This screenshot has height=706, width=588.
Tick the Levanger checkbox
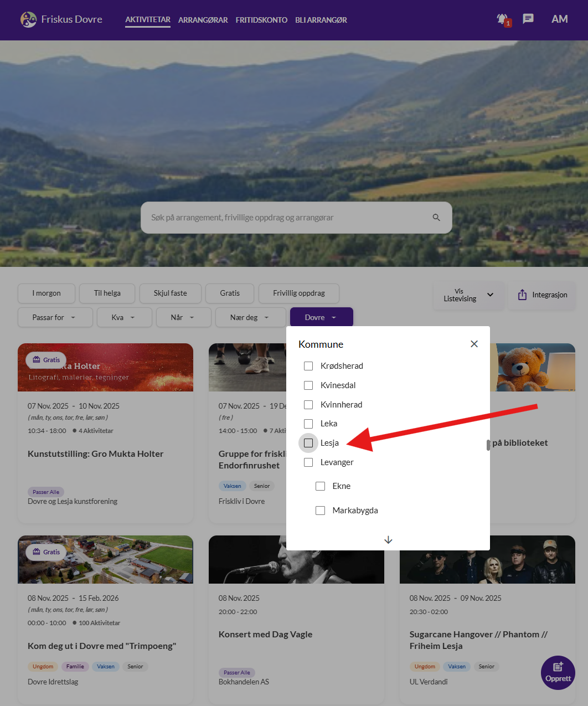pyautogui.click(x=308, y=462)
